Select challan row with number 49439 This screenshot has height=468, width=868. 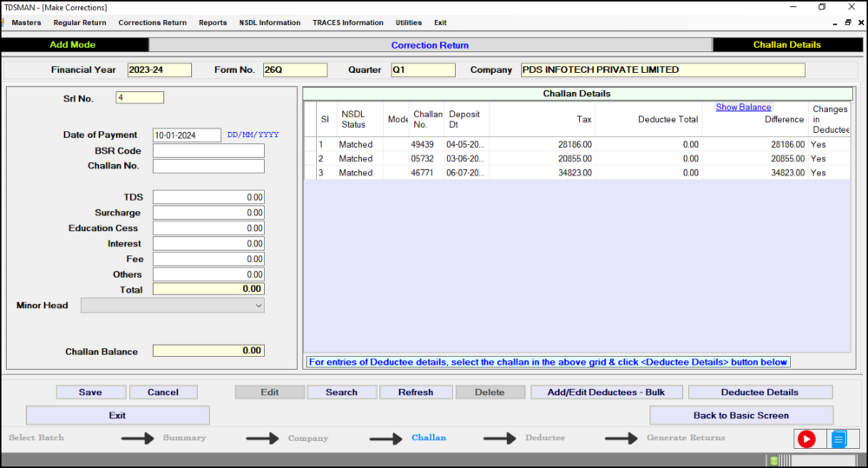tap(577, 144)
